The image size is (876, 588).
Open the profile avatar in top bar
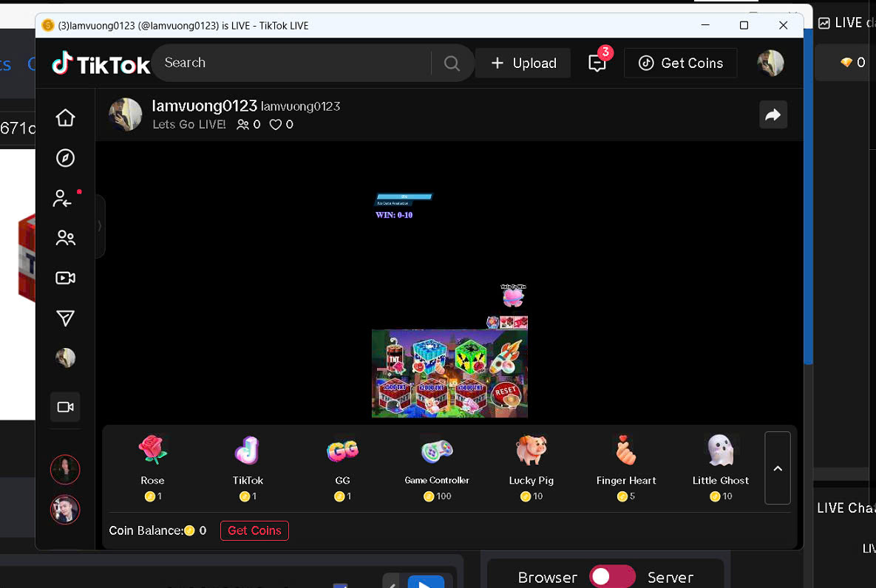770,63
